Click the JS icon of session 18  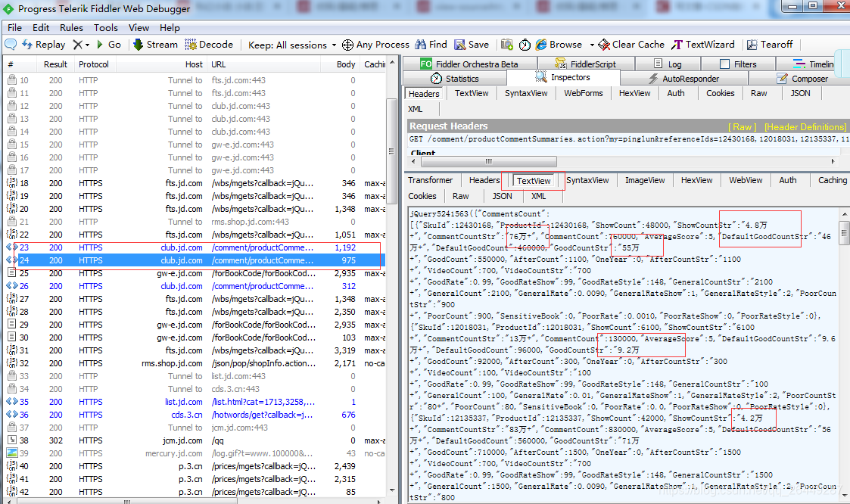11,182
